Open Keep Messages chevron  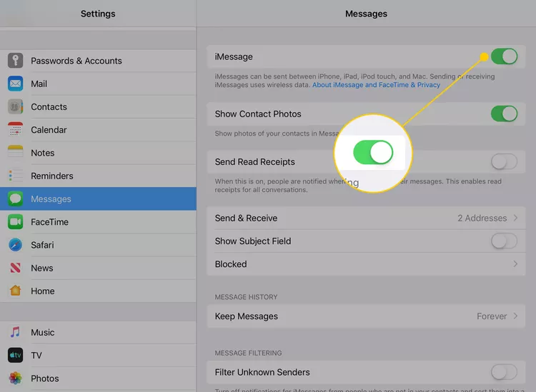point(515,316)
